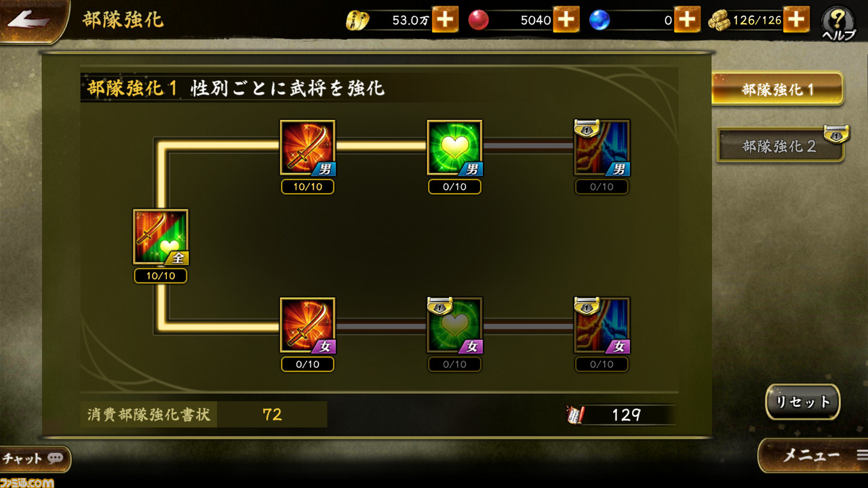The height and width of the screenshot is (488, 868).
Task: Add red orbs with the plus button
Action: [566, 20]
